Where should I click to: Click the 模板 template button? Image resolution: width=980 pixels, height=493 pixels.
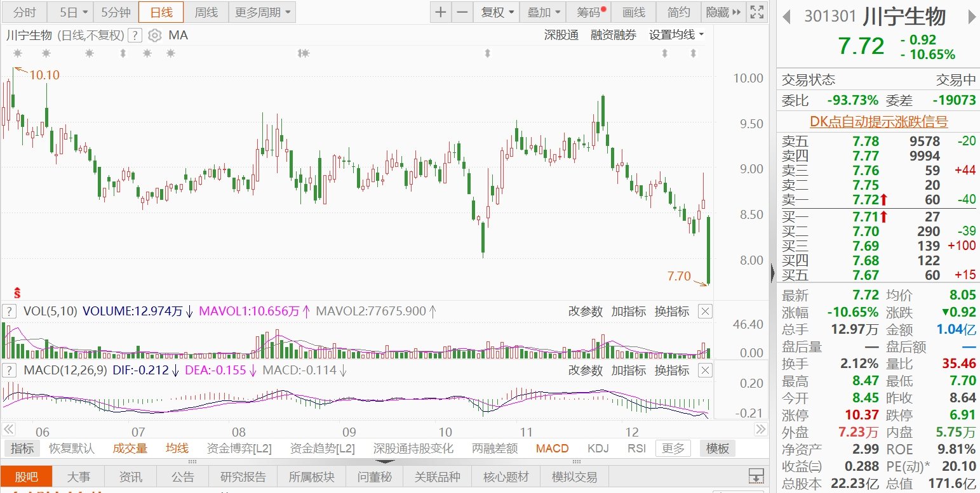[718, 449]
